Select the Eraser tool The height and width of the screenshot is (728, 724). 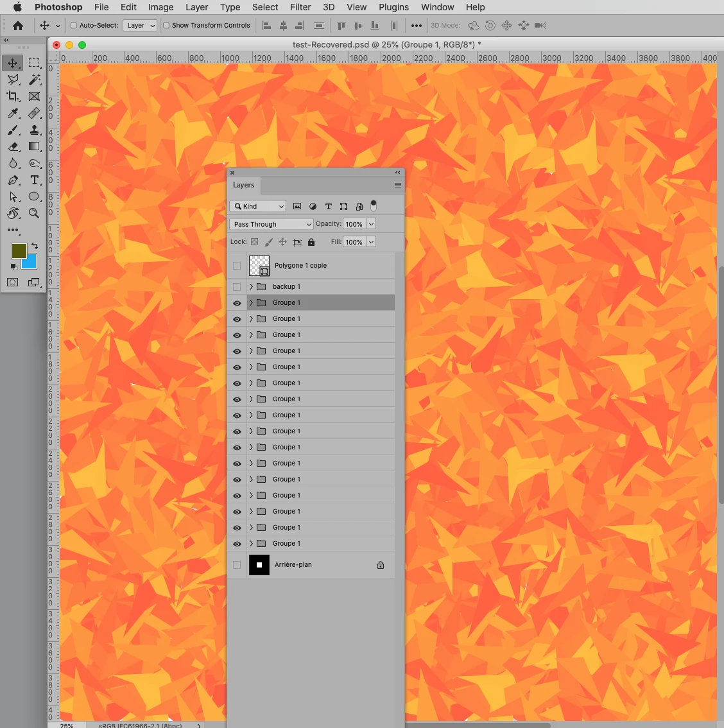pyautogui.click(x=13, y=147)
